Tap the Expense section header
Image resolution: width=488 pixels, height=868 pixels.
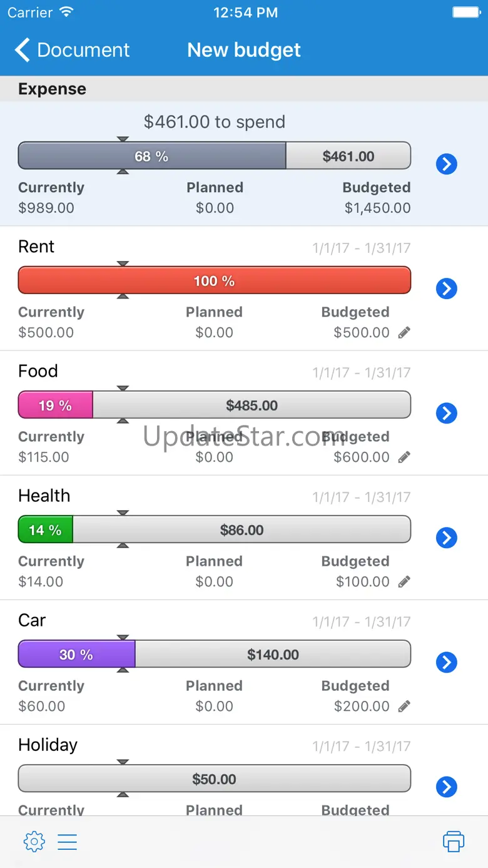[53, 89]
